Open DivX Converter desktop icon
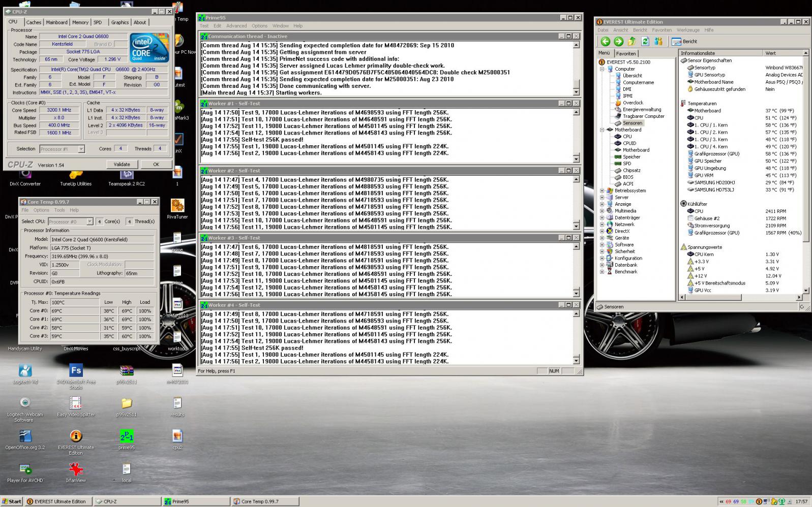812x507 pixels. (x=25, y=177)
